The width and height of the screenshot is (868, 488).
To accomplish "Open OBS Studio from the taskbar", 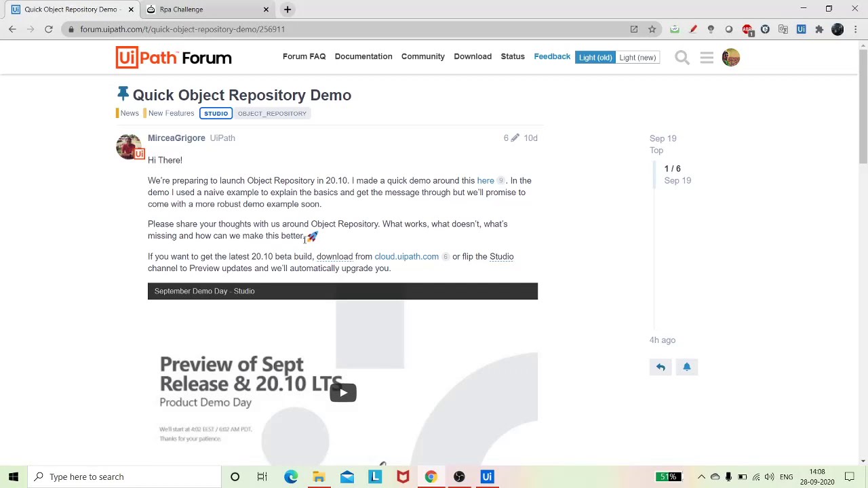I will [459, 476].
